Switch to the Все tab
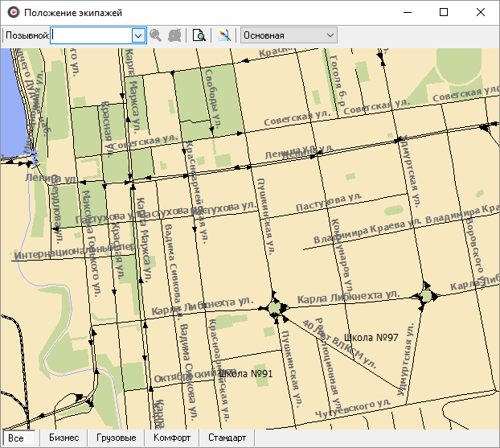The width and height of the screenshot is (500, 448). click(x=16, y=438)
